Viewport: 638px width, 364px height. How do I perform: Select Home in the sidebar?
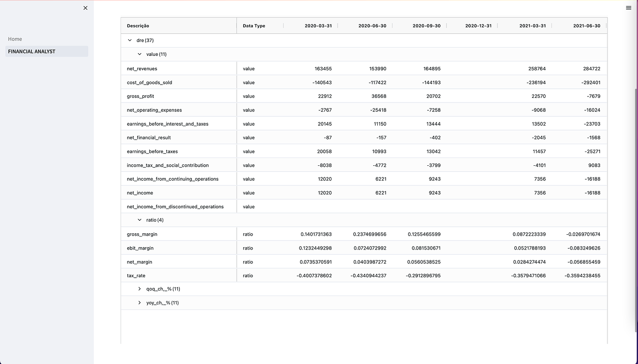(x=15, y=39)
